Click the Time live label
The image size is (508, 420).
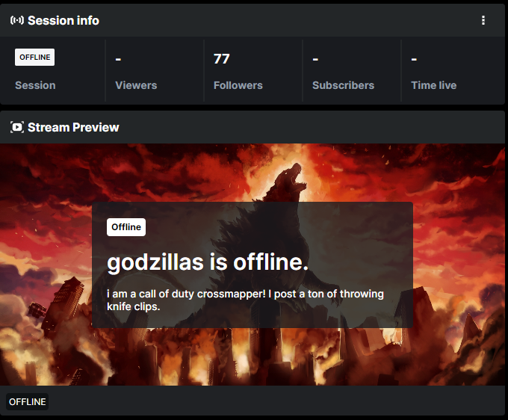click(x=434, y=85)
